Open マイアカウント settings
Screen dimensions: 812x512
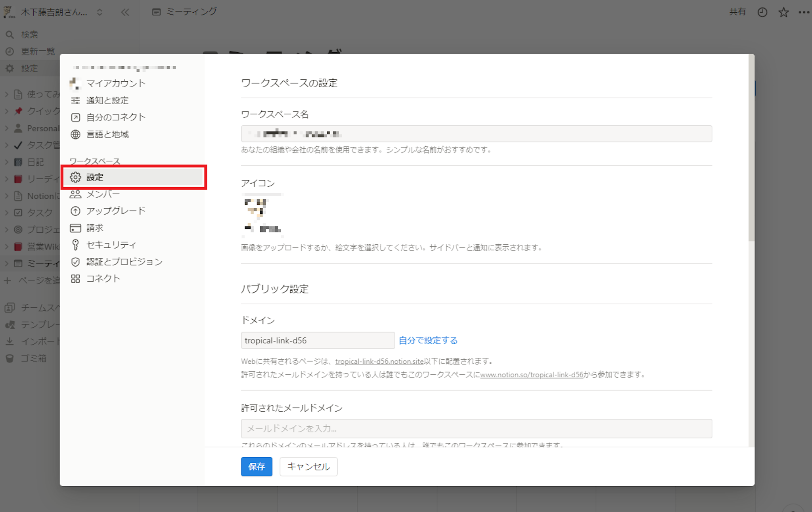point(116,83)
